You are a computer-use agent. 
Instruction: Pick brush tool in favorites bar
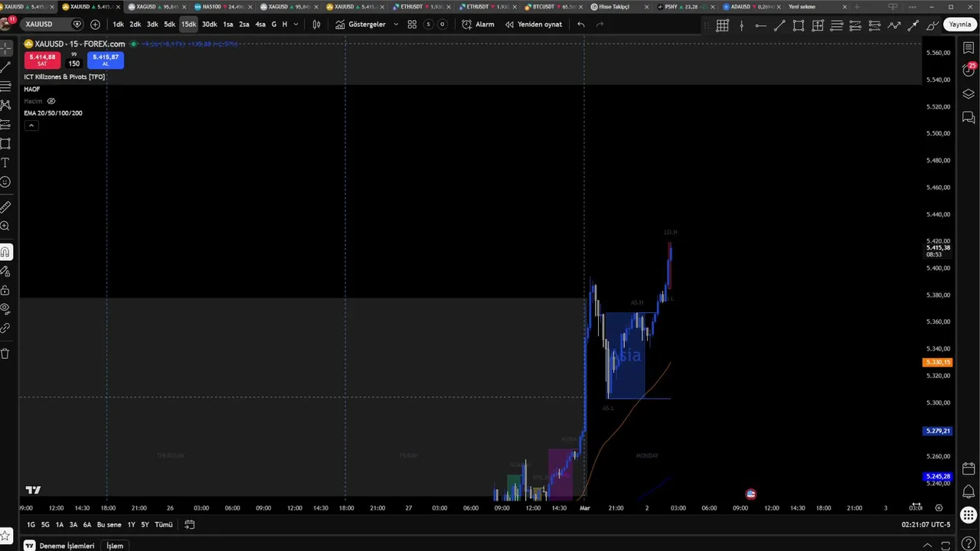(x=933, y=25)
